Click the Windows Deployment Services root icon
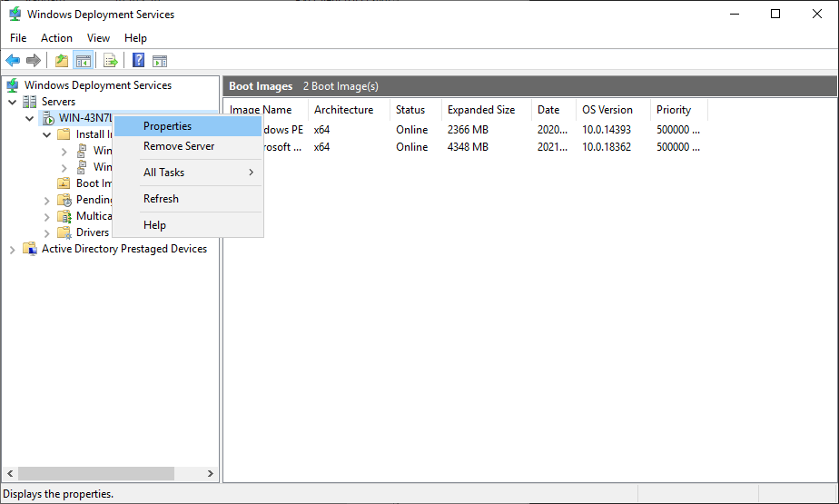The image size is (839, 504). (13, 85)
